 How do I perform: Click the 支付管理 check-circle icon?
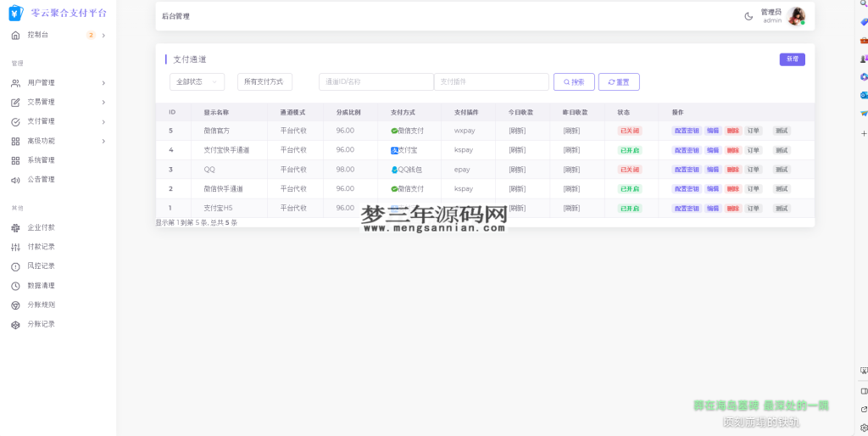point(15,122)
